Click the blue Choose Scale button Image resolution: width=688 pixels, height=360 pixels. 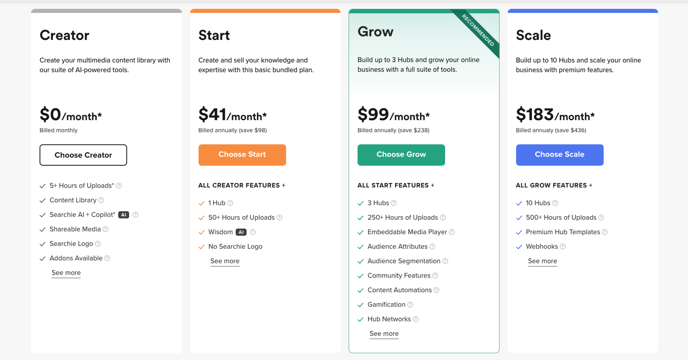tap(560, 155)
